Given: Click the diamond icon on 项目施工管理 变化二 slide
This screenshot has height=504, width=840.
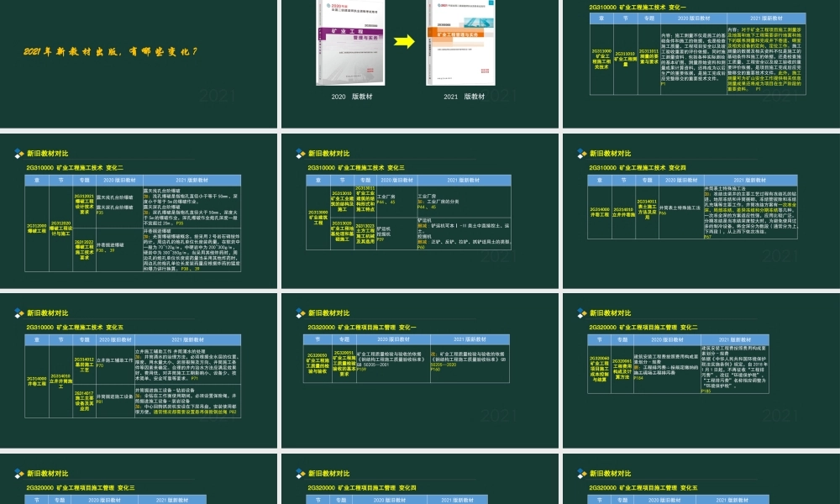Looking at the screenshot, I should (x=580, y=312).
